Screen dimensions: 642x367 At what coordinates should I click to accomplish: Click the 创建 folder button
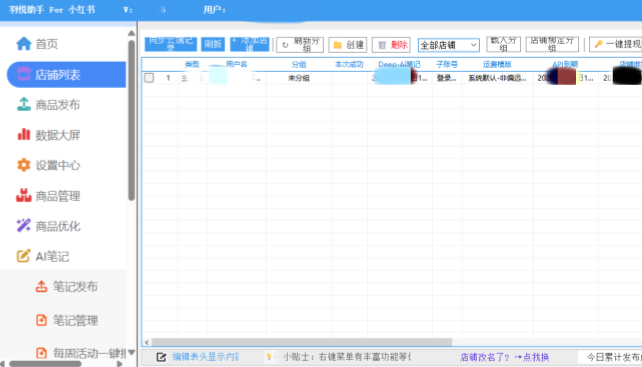[348, 45]
